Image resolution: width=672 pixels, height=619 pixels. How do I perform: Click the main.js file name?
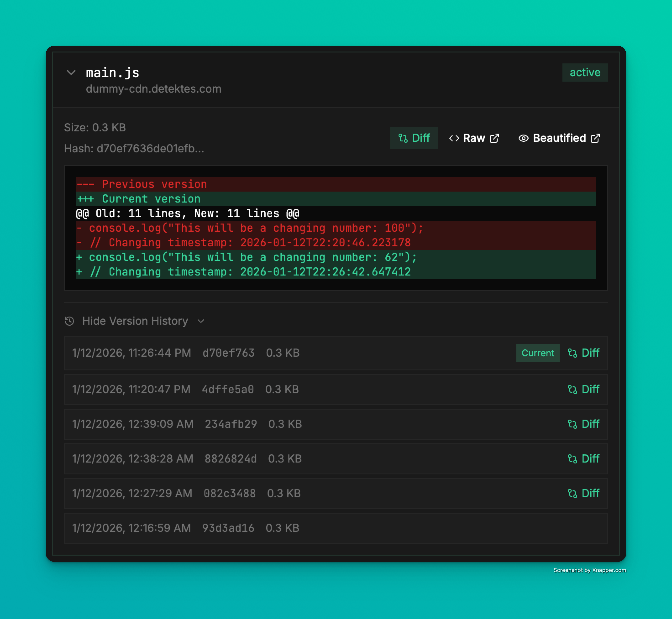pyautogui.click(x=112, y=73)
